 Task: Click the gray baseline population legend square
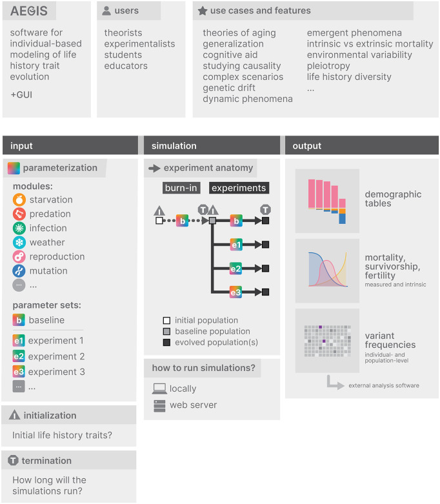[166, 332]
